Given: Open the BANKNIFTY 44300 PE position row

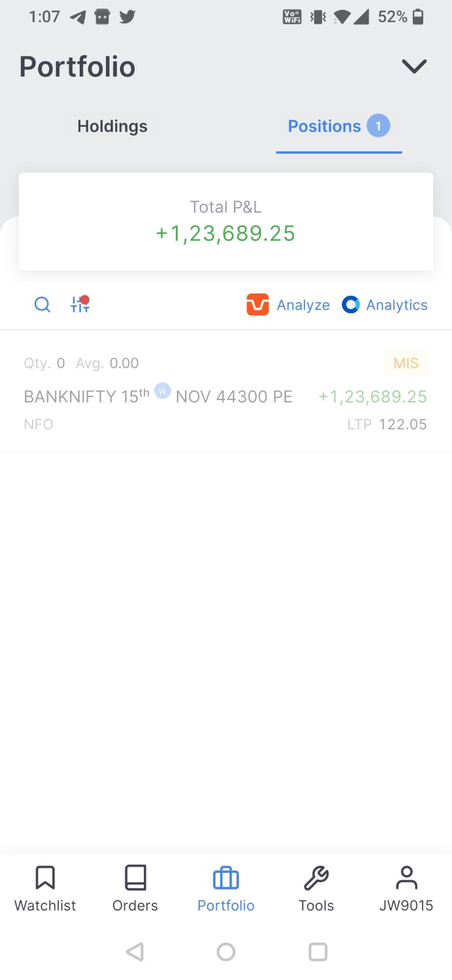Looking at the screenshot, I should click(x=226, y=392).
